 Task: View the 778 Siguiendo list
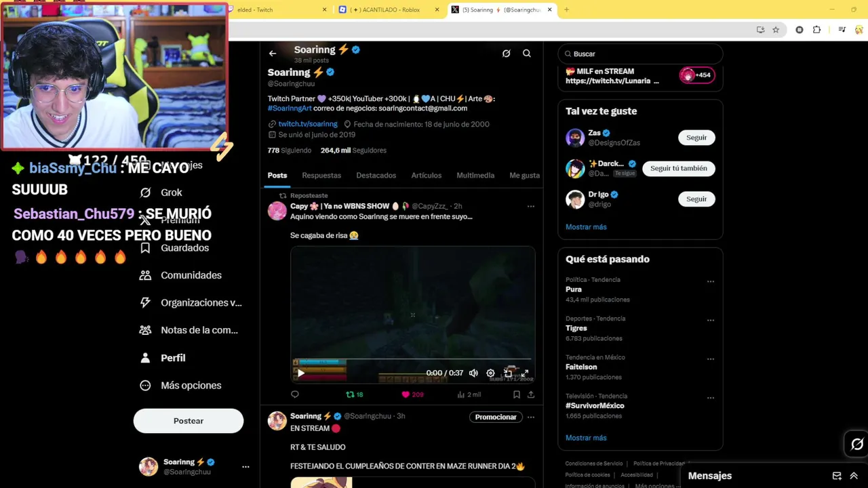pos(290,150)
